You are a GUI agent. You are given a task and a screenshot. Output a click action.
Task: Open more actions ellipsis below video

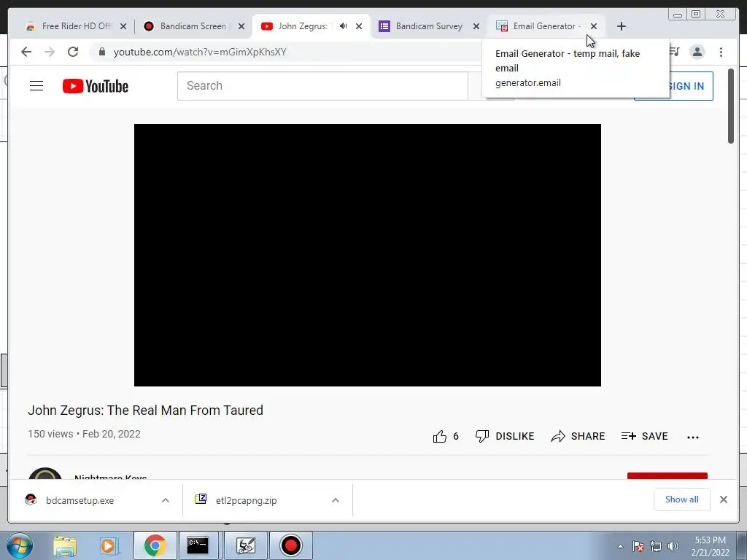point(693,437)
